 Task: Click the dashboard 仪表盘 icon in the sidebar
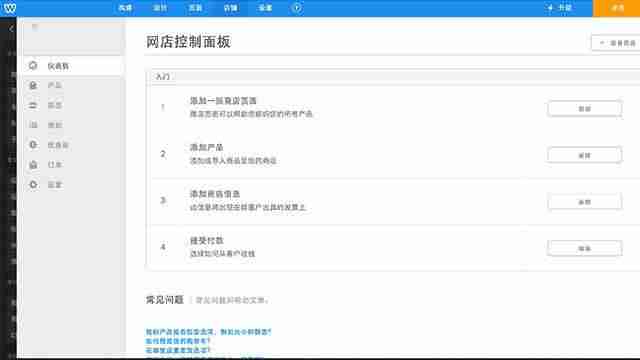[33, 66]
